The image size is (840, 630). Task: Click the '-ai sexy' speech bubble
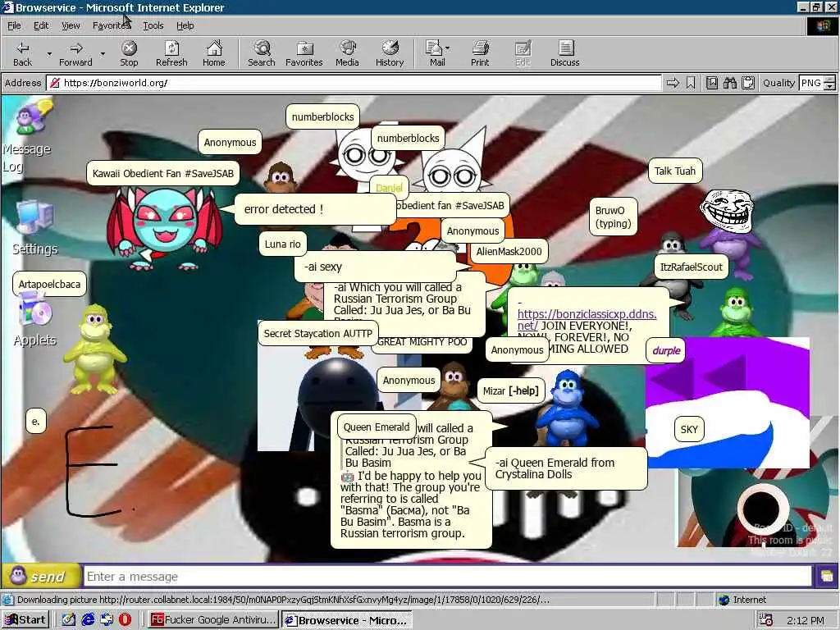375,267
